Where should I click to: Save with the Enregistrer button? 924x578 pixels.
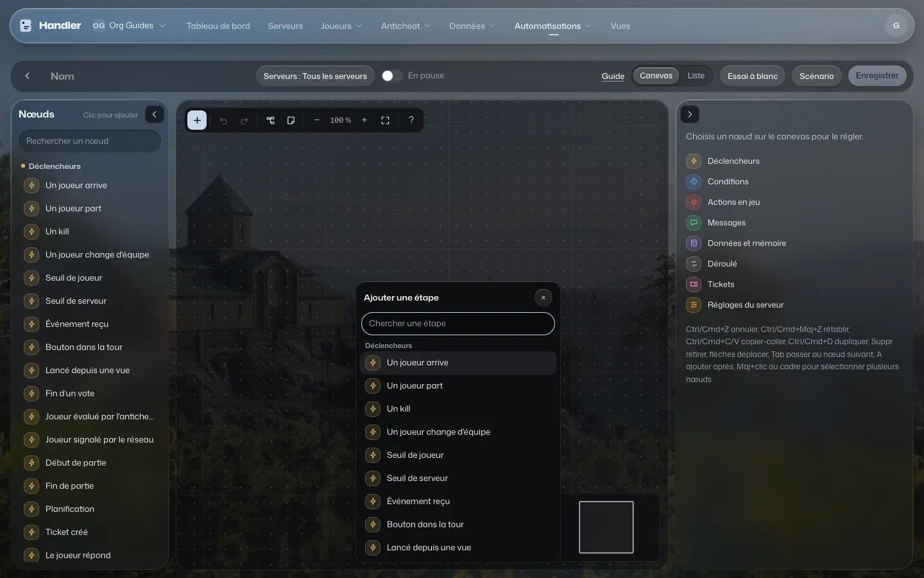(x=877, y=76)
